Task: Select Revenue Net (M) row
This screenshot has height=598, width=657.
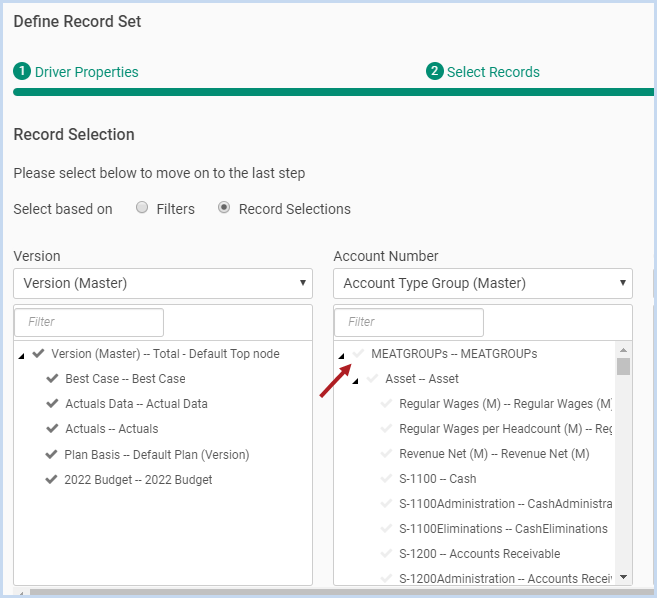Action: coord(494,454)
